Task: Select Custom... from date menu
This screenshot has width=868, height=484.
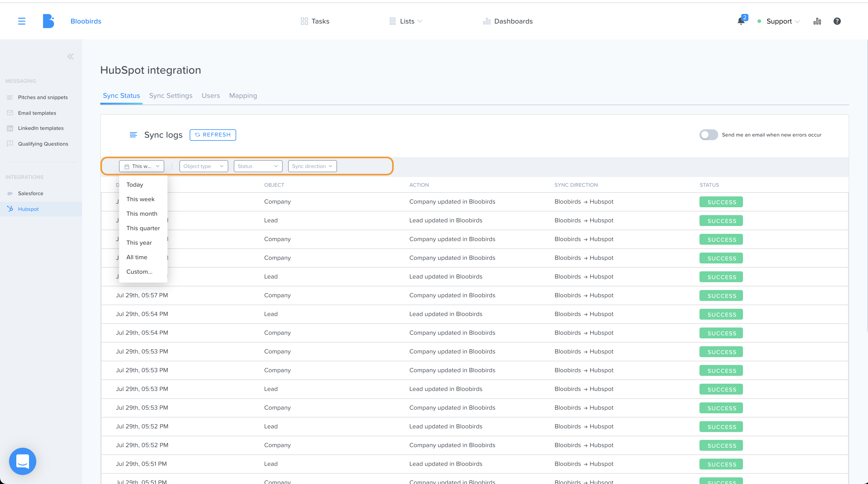Action: pyautogui.click(x=143, y=272)
